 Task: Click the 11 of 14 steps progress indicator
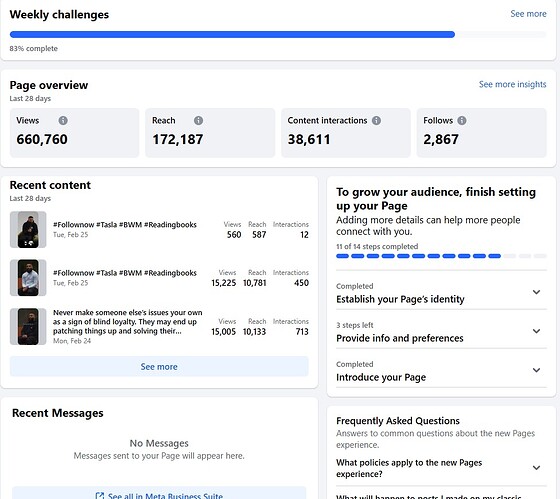click(x=441, y=256)
